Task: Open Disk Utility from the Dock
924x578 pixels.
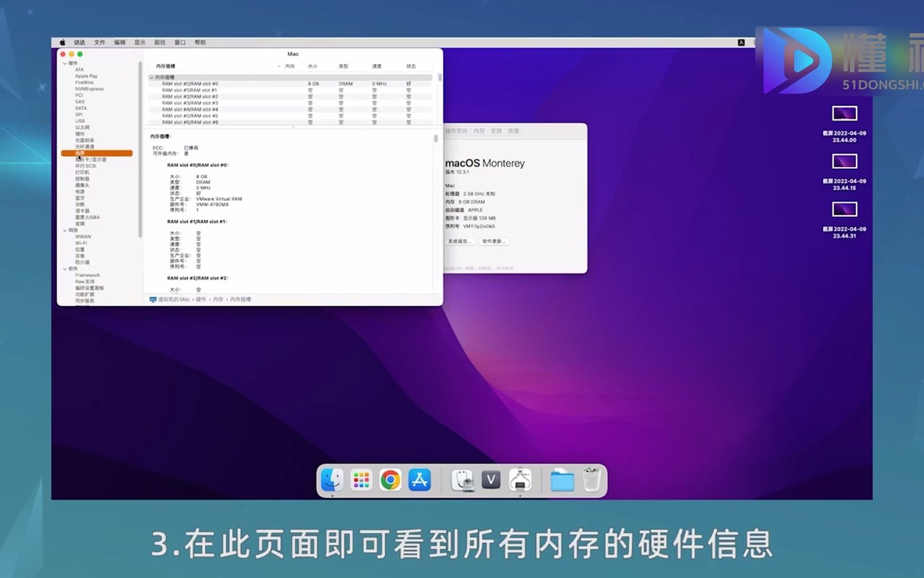Action: (462, 480)
